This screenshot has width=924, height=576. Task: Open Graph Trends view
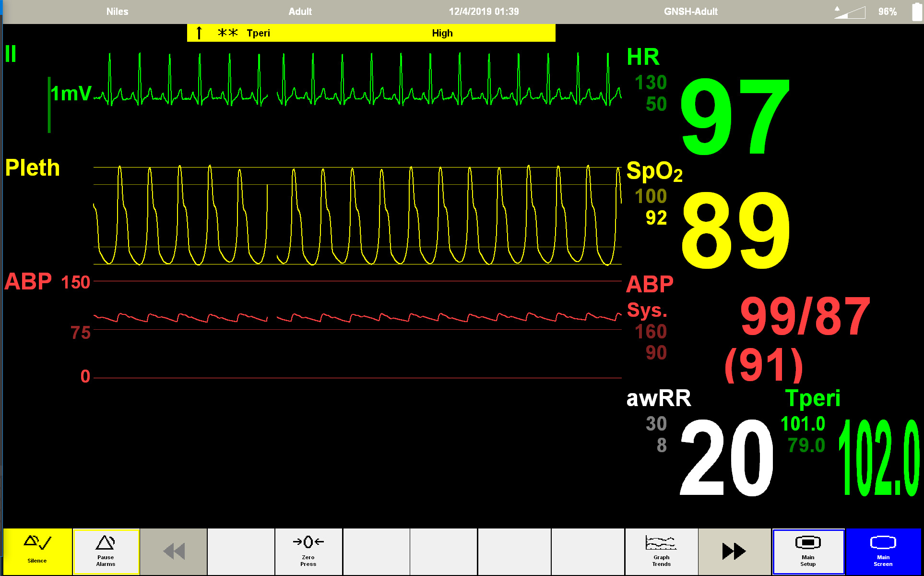pyautogui.click(x=661, y=551)
